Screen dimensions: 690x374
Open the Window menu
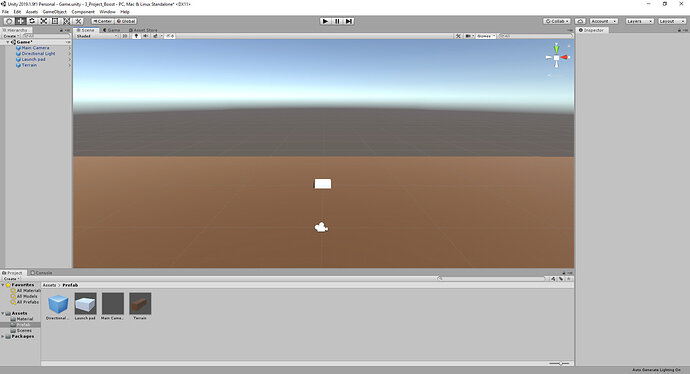click(x=107, y=12)
